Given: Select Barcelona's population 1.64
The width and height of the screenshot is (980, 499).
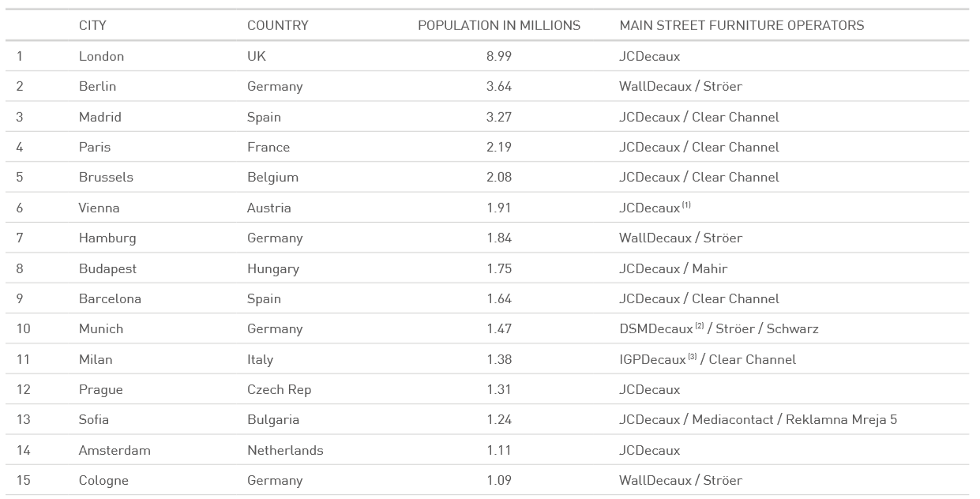Looking at the screenshot, I should (x=499, y=298).
